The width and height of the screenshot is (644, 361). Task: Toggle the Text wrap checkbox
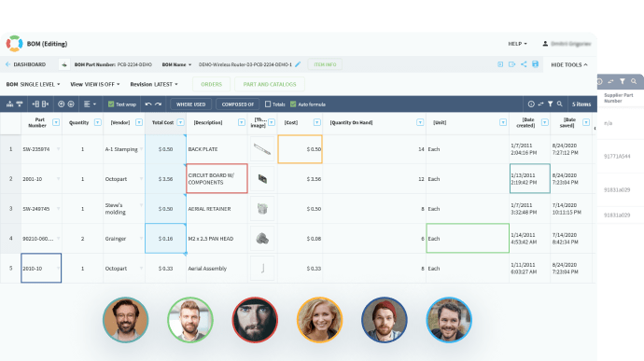[111, 104]
